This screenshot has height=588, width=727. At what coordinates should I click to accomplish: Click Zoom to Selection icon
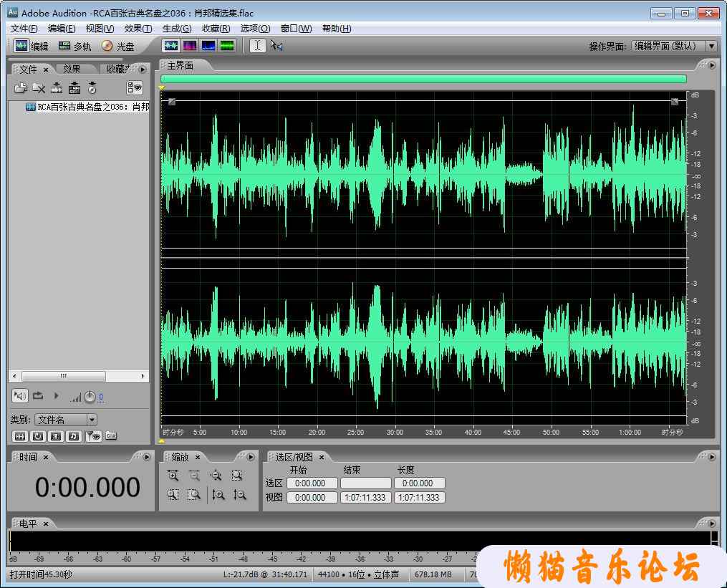[x=237, y=476]
